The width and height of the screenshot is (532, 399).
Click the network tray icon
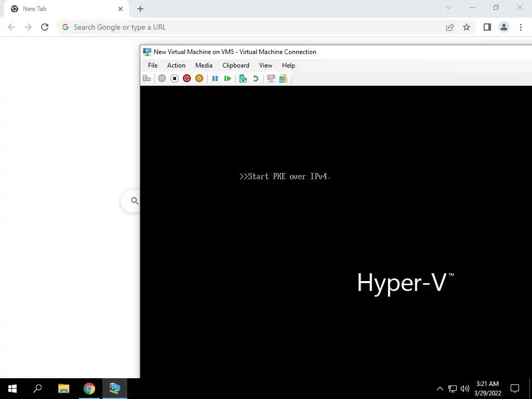coord(453,389)
